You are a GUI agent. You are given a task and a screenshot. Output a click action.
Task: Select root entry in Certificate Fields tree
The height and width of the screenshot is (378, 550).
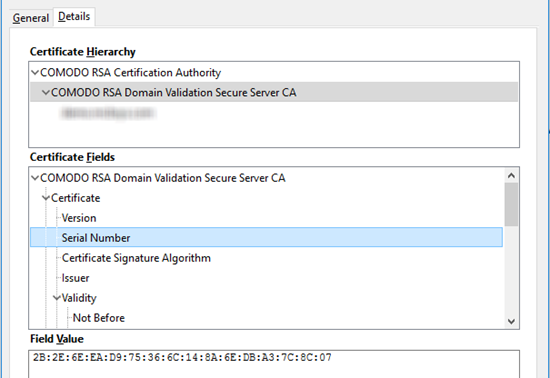click(x=163, y=178)
